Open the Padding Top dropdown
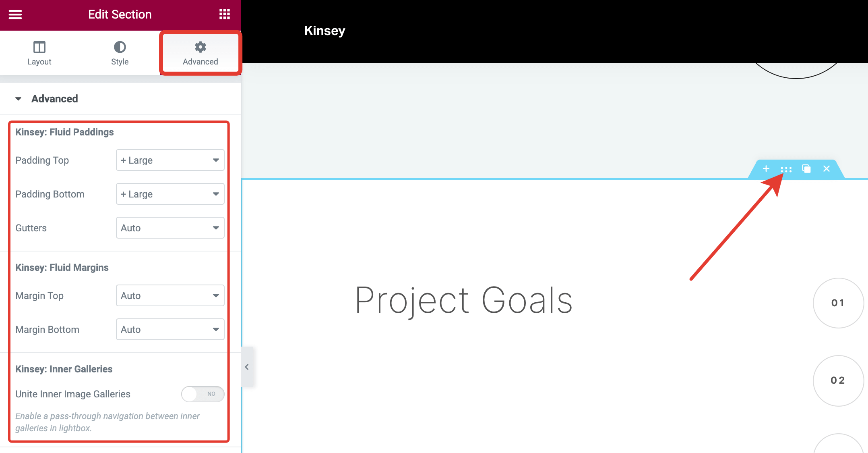This screenshot has height=453, width=868. [x=170, y=160]
